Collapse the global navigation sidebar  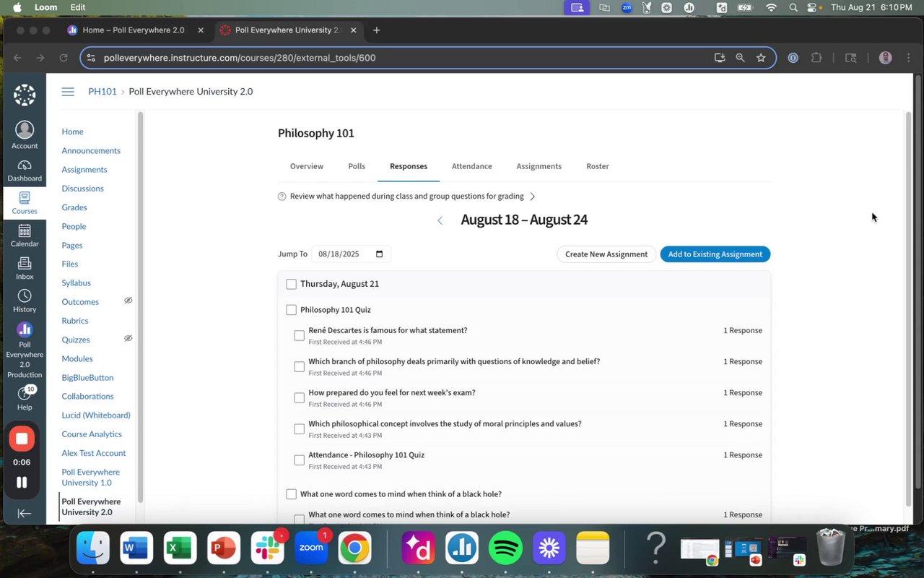click(x=25, y=513)
